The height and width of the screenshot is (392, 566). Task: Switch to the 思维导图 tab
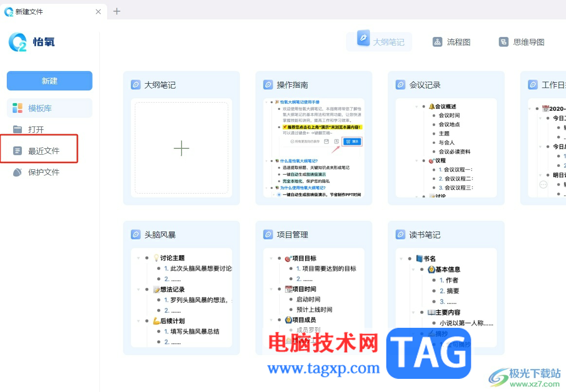(522, 42)
